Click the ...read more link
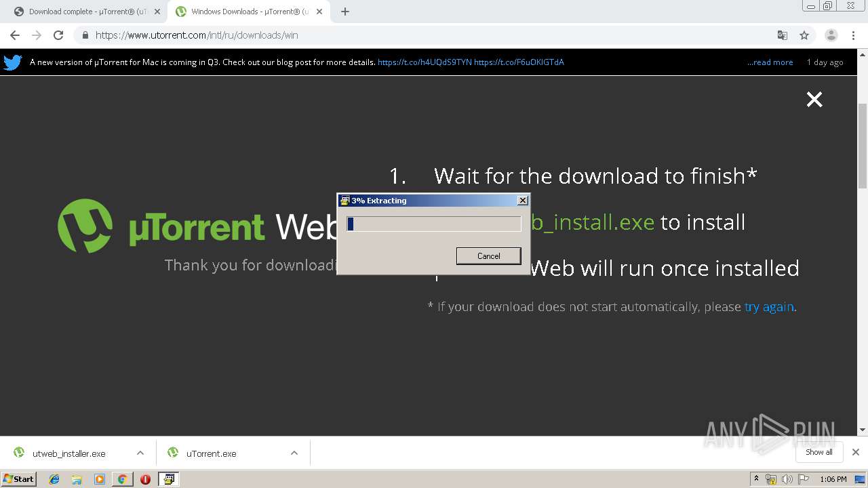 [x=770, y=62]
